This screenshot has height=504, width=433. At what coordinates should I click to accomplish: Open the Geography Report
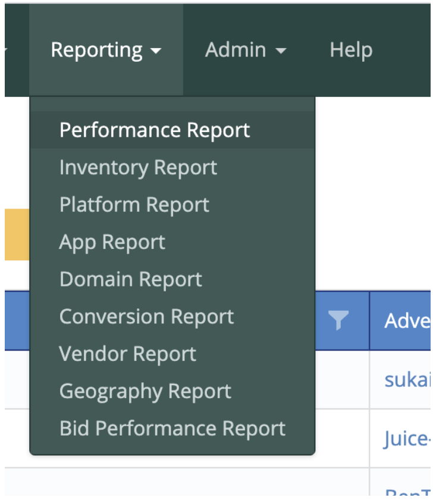coord(145,392)
